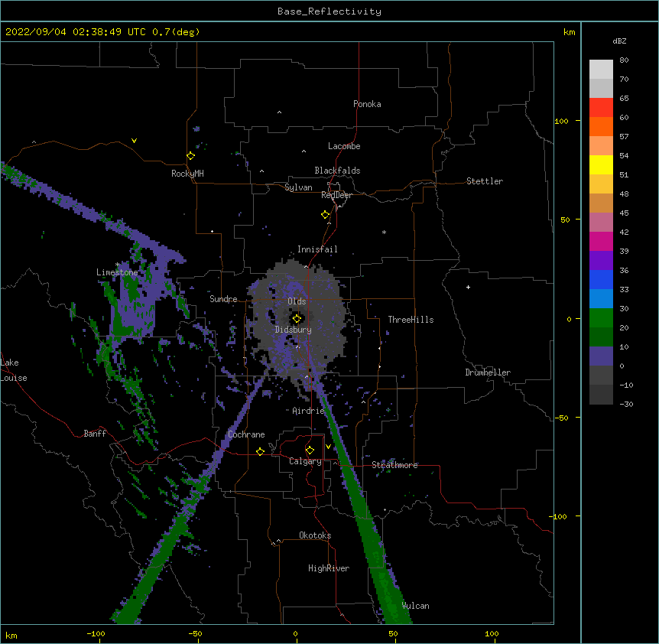Click the Cochrane town label

[x=246, y=434]
